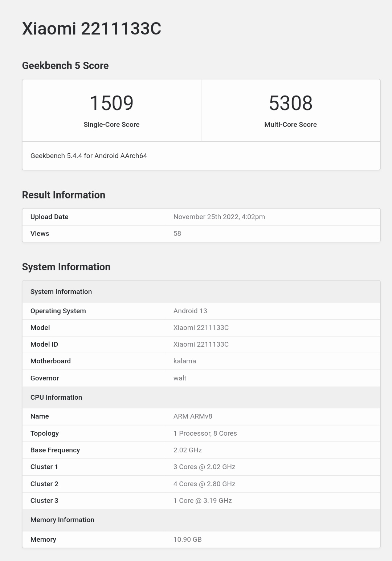
Task: Select the CPU name 'ARM ARMv8'
Action: 193,416
